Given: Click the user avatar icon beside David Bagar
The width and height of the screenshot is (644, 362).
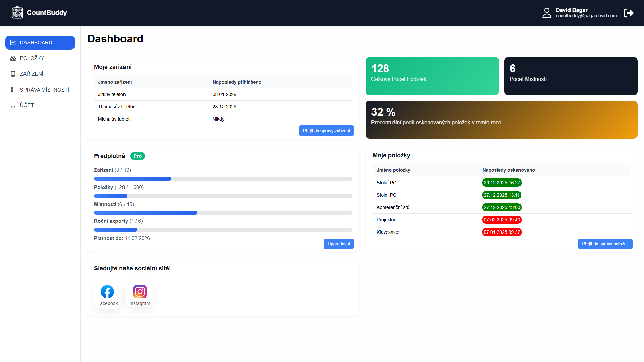Looking at the screenshot, I should [547, 13].
